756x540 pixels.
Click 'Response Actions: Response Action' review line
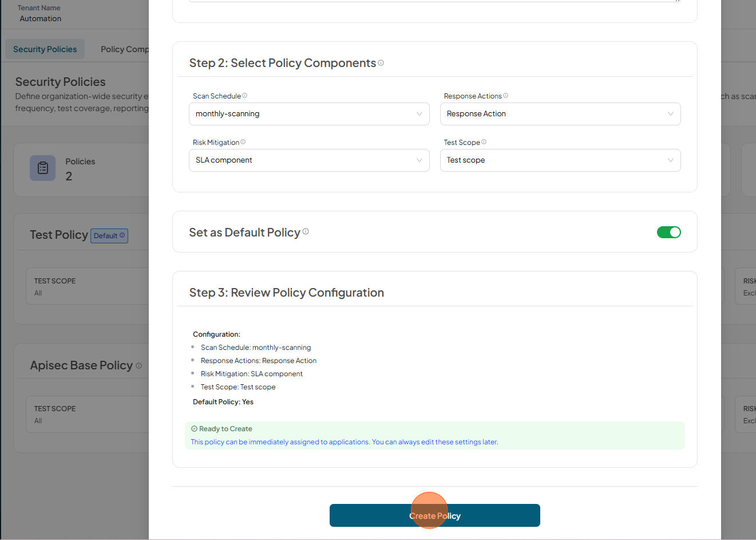click(259, 361)
